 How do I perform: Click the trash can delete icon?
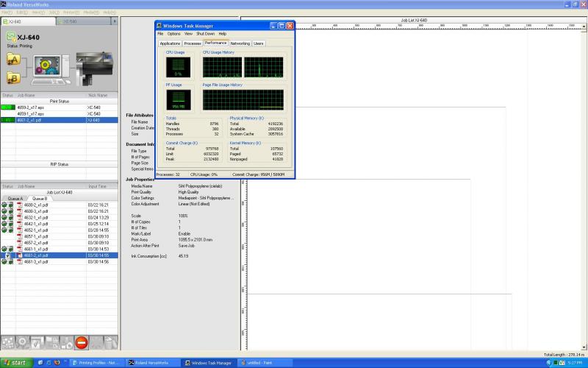110,342
